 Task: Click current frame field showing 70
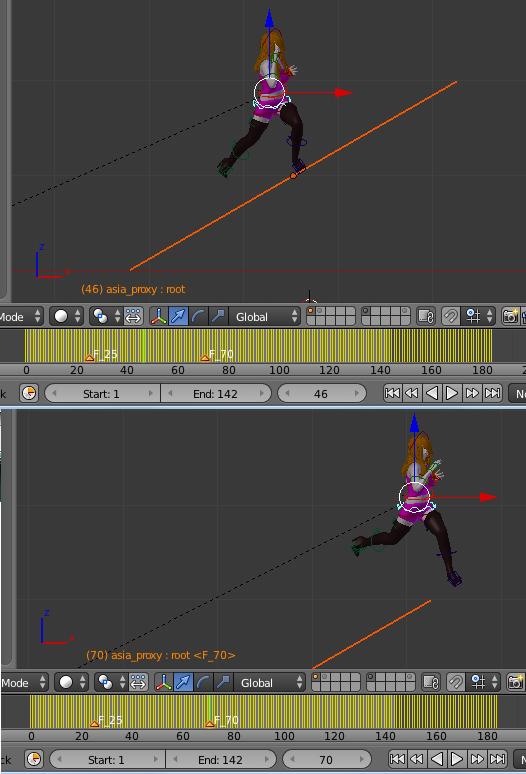tap(327, 759)
